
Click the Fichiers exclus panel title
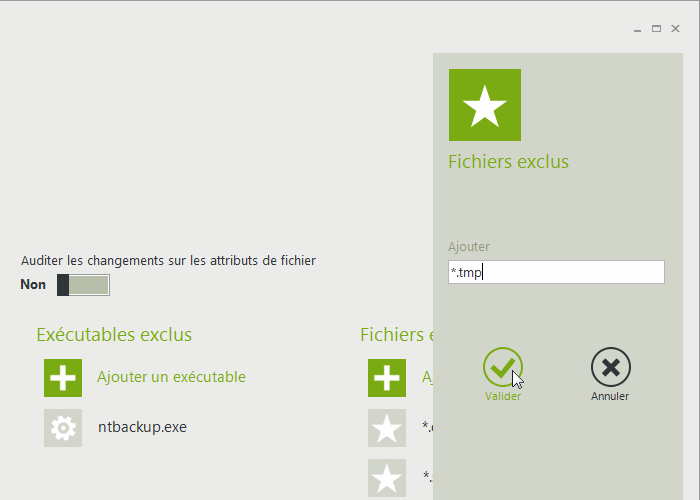pyautogui.click(x=508, y=161)
